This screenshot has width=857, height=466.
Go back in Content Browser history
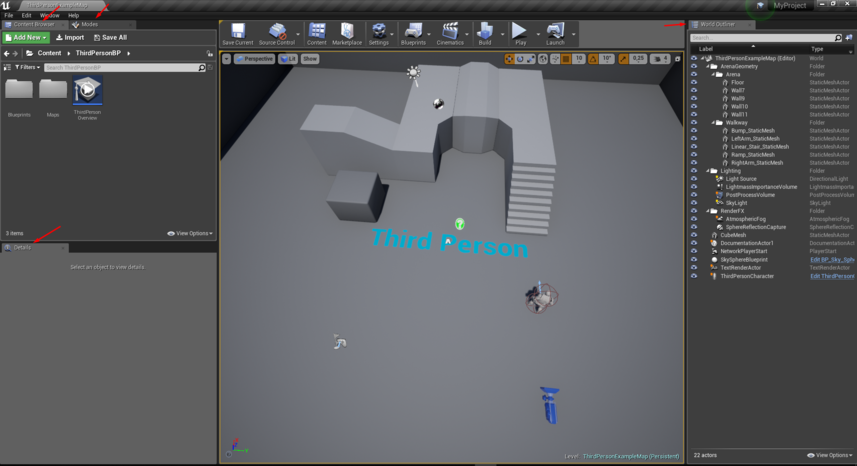(7, 54)
